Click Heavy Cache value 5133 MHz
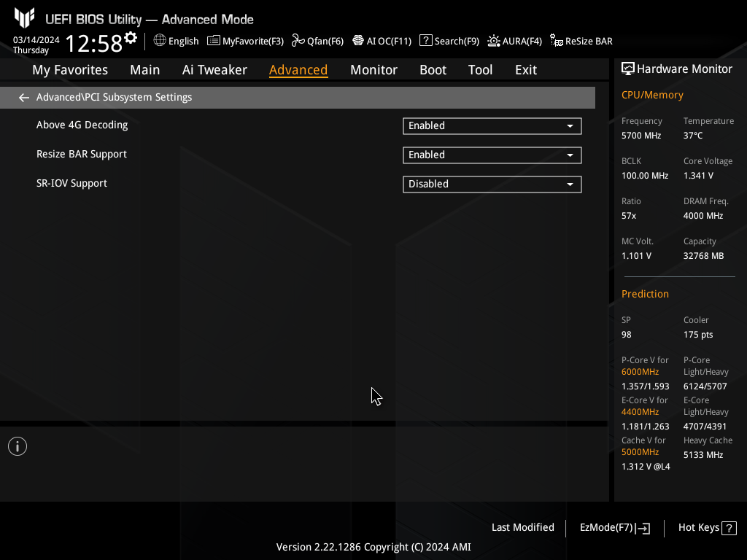Image resolution: width=747 pixels, height=560 pixels. (x=703, y=455)
